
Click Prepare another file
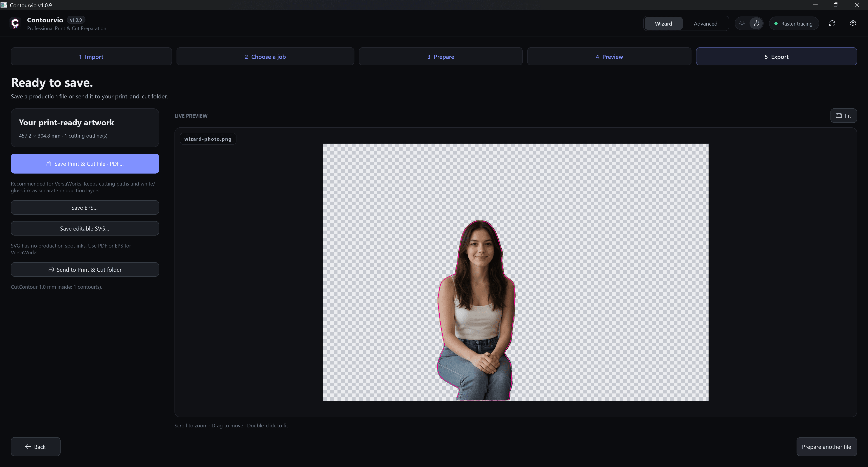pos(826,447)
